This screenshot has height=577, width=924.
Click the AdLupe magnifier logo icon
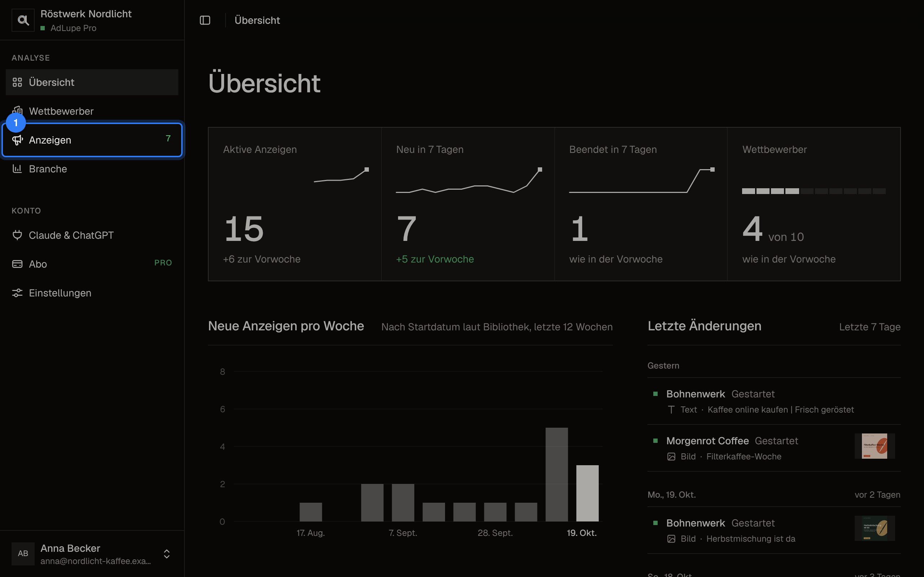pos(23,20)
